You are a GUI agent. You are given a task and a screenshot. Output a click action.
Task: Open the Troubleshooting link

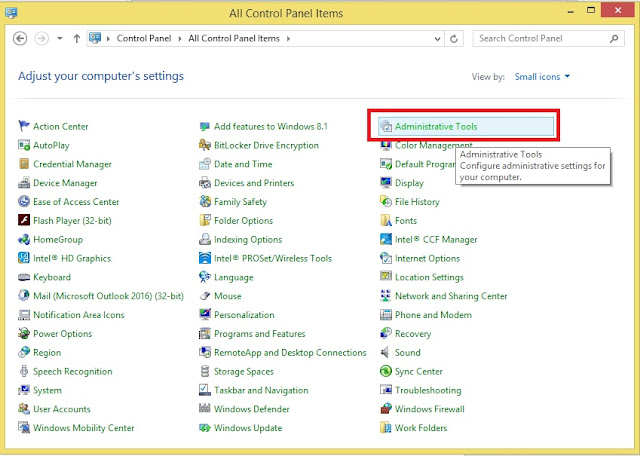[428, 390]
